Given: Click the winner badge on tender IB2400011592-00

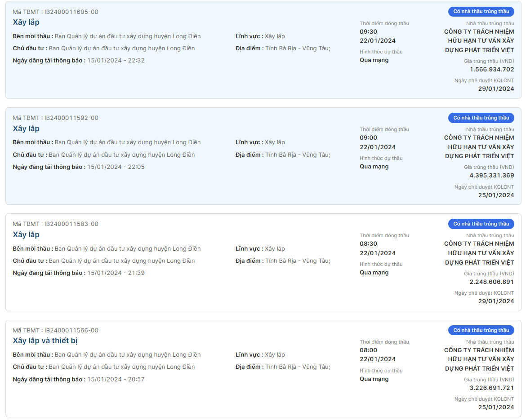Looking at the screenshot, I should [481, 118].
